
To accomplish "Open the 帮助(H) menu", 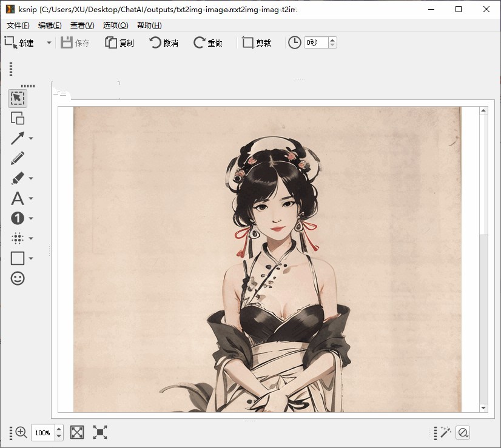I will [149, 25].
